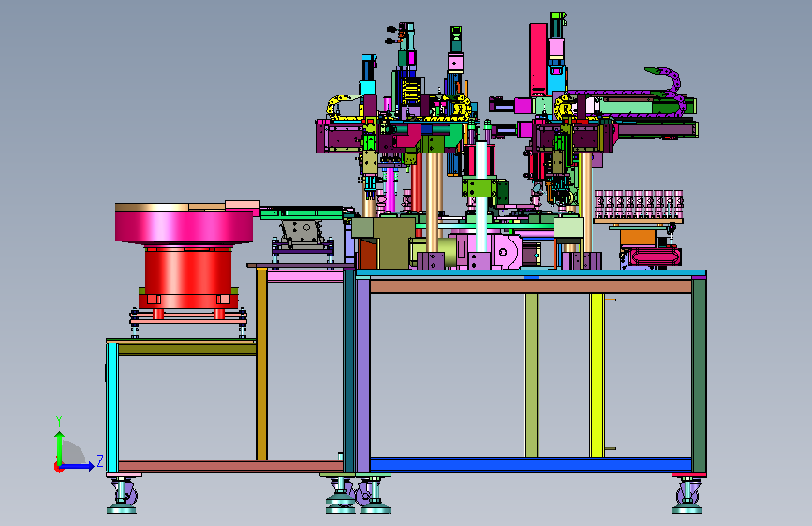Click the red origin ball of the triad
Viewport: 812px width, 526px height.
(58, 467)
